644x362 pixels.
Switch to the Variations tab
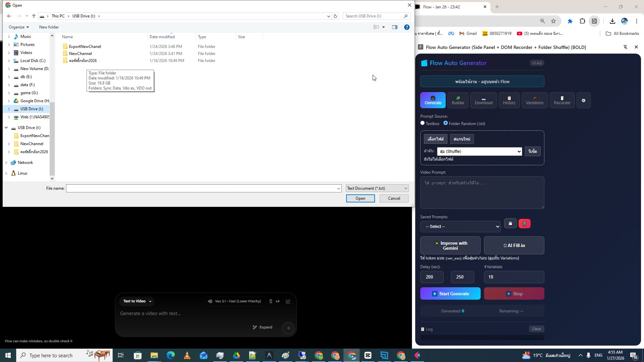(x=534, y=100)
